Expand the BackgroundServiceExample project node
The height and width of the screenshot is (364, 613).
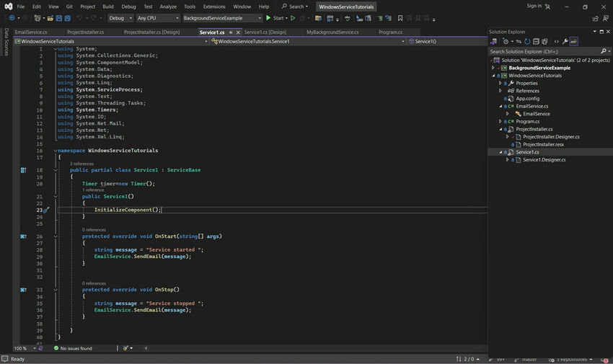pos(494,68)
